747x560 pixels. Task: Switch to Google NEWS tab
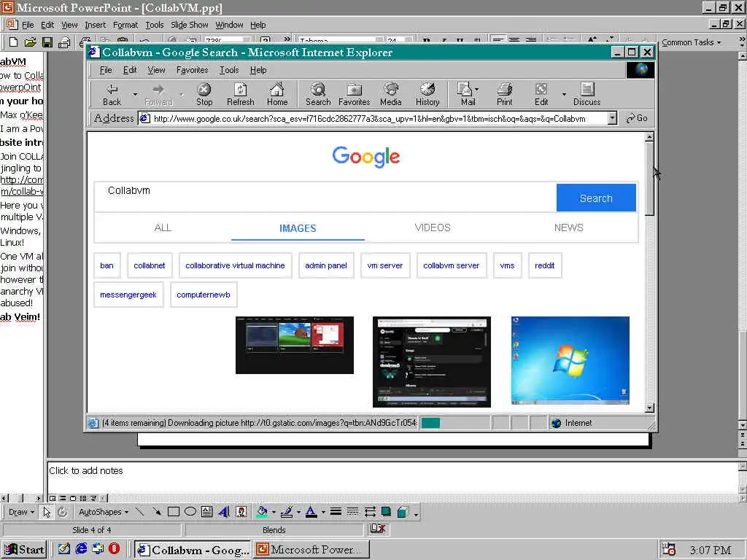pyautogui.click(x=568, y=227)
